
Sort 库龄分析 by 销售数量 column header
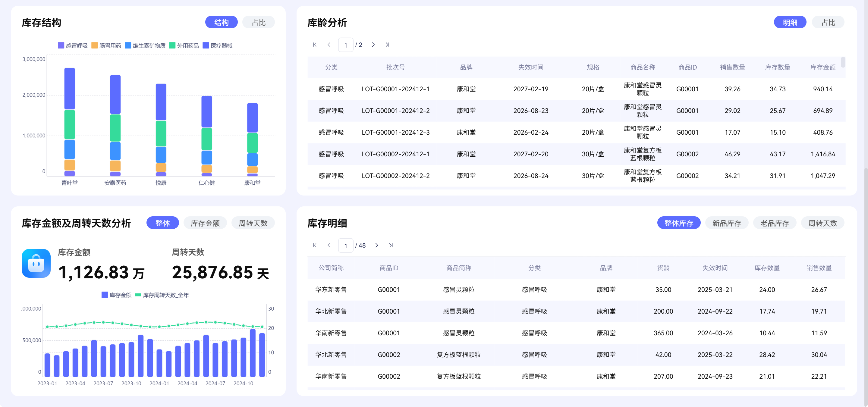coord(733,67)
